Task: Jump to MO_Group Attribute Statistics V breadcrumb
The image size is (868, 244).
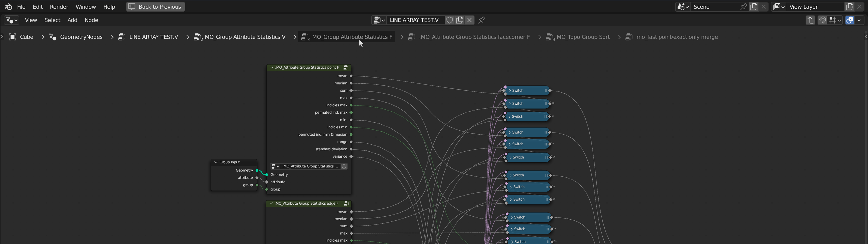Action: pyautogui.click(x=240, y=37)
